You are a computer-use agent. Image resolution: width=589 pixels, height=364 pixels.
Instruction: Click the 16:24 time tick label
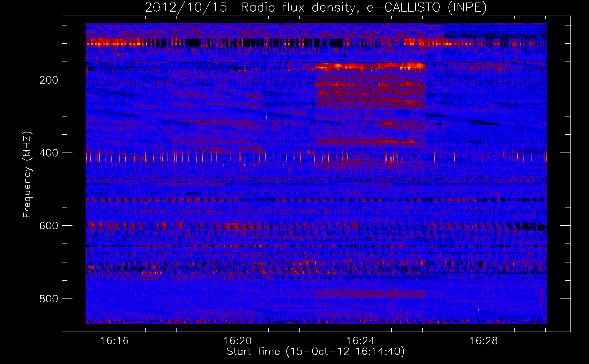click(x=361, y=341)
